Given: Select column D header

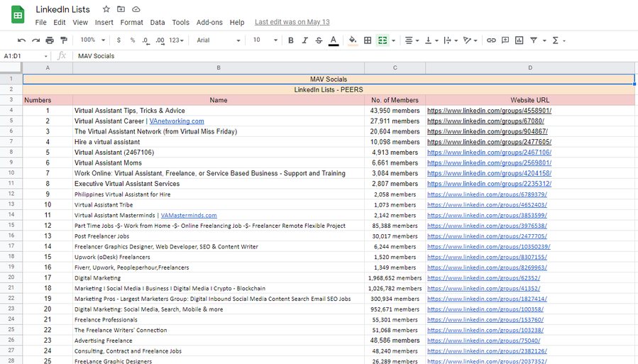Looking at the screenshot, I should point(529,68).
